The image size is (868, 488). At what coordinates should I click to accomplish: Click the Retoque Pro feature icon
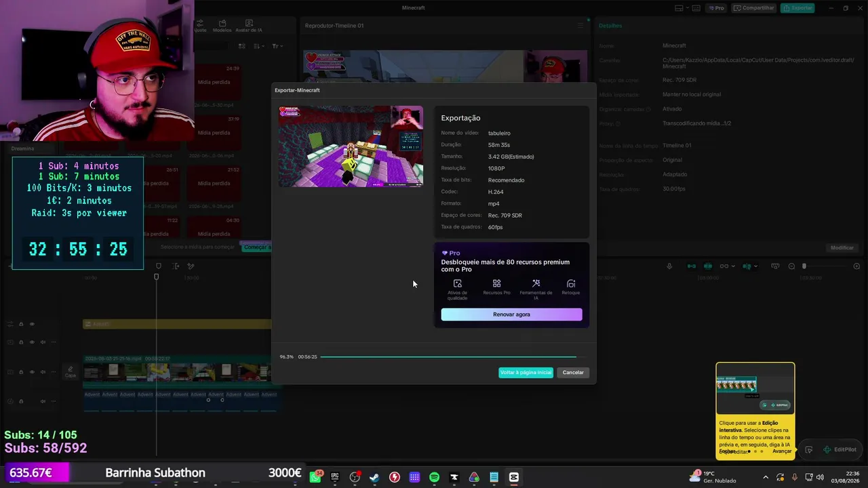coord(571,283)
